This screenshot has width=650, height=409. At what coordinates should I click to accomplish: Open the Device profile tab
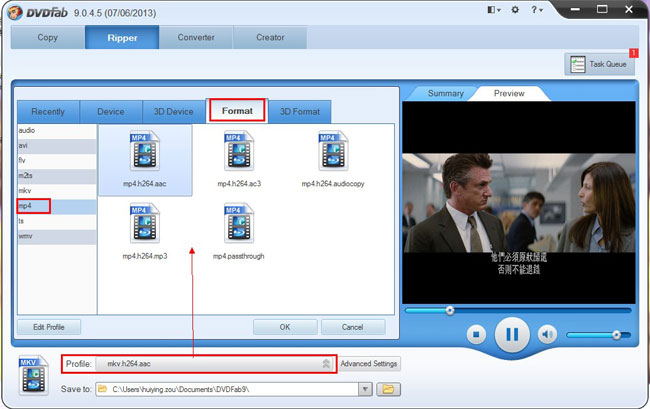pos(111,111)
